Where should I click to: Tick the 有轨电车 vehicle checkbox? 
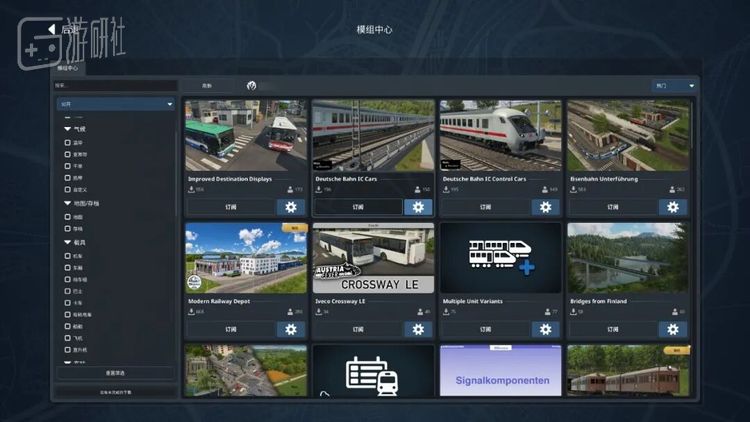click(x=67, y=314)
